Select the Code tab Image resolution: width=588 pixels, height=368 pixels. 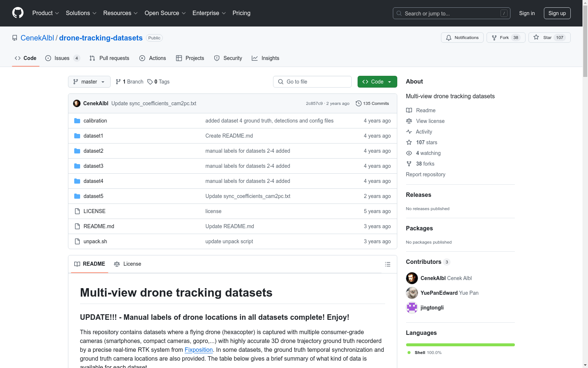[x=25, y=58]
